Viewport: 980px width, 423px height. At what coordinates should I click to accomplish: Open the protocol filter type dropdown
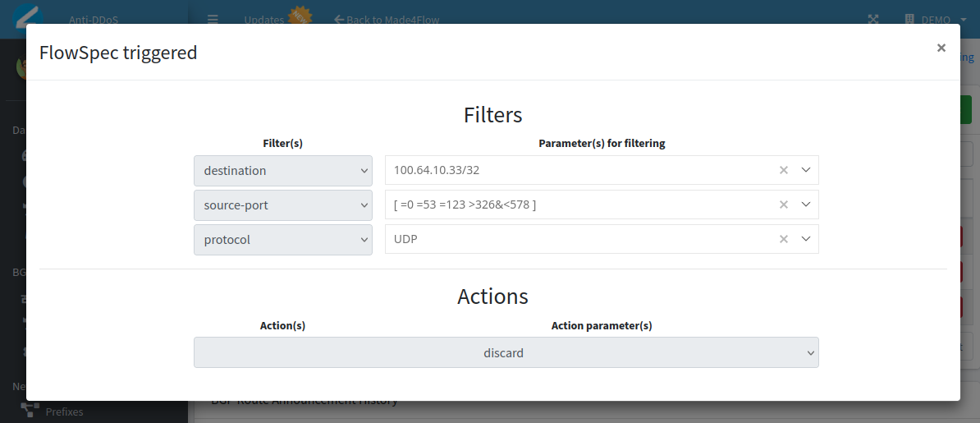282,240
